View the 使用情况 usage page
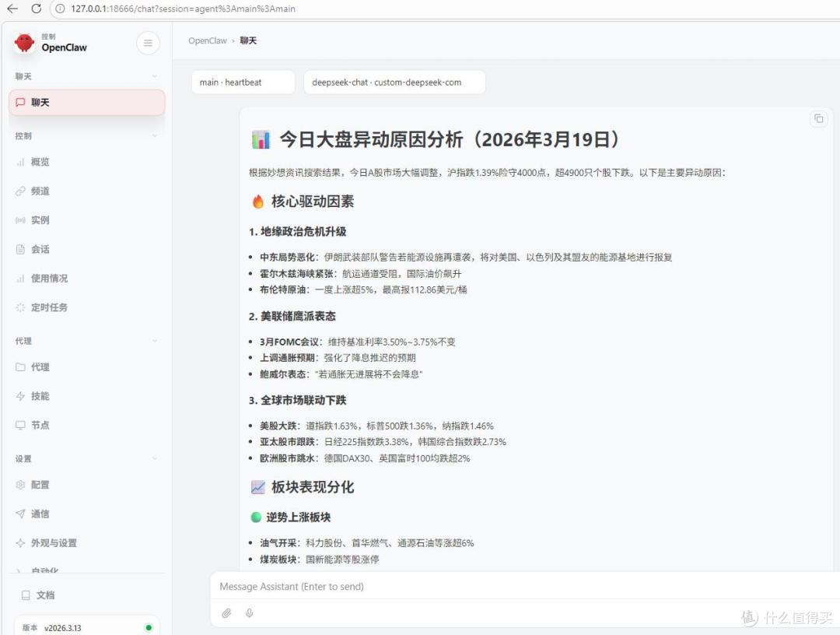 [87, 278]
